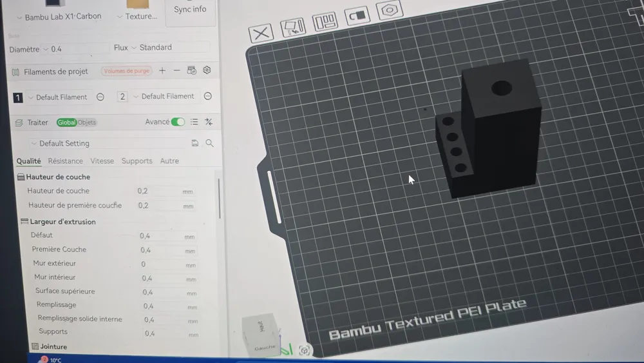Click the save preset floppy disk icon

195,143
